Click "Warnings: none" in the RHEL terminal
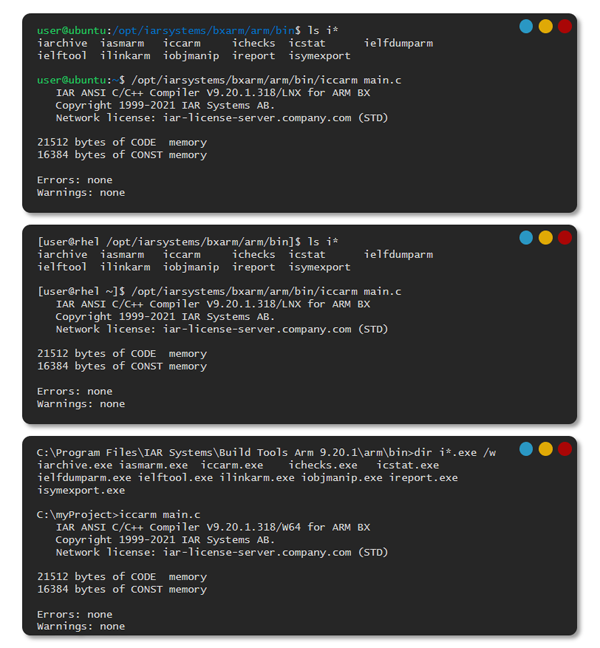 [x=81, y=404]
